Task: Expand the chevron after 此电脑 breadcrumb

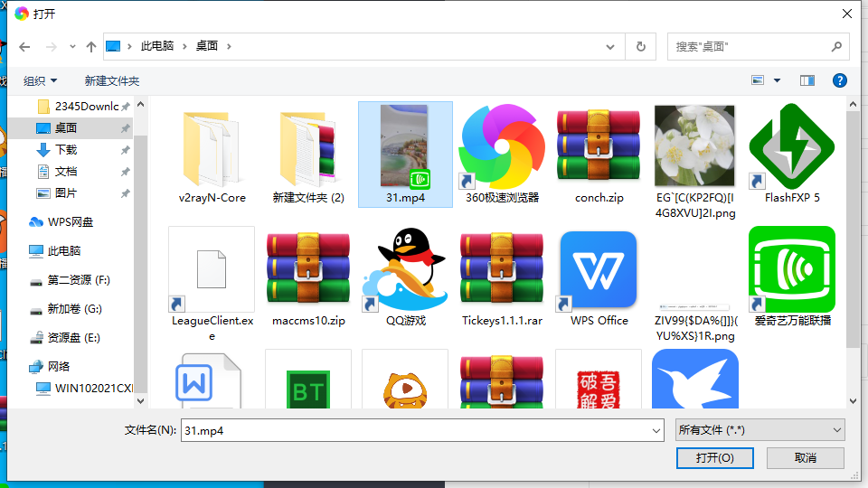Action: coord(184,46)
